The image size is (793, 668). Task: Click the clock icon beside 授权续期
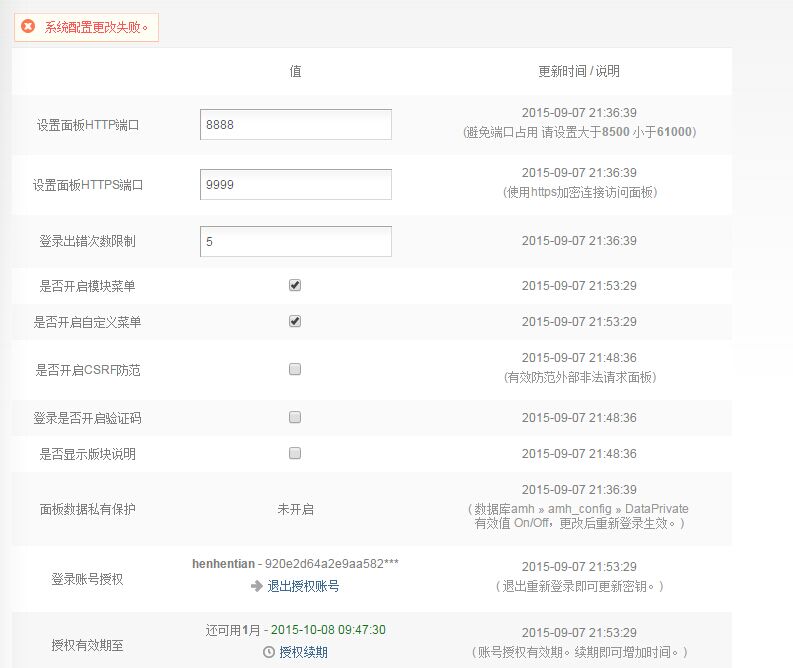click(268, 652)
